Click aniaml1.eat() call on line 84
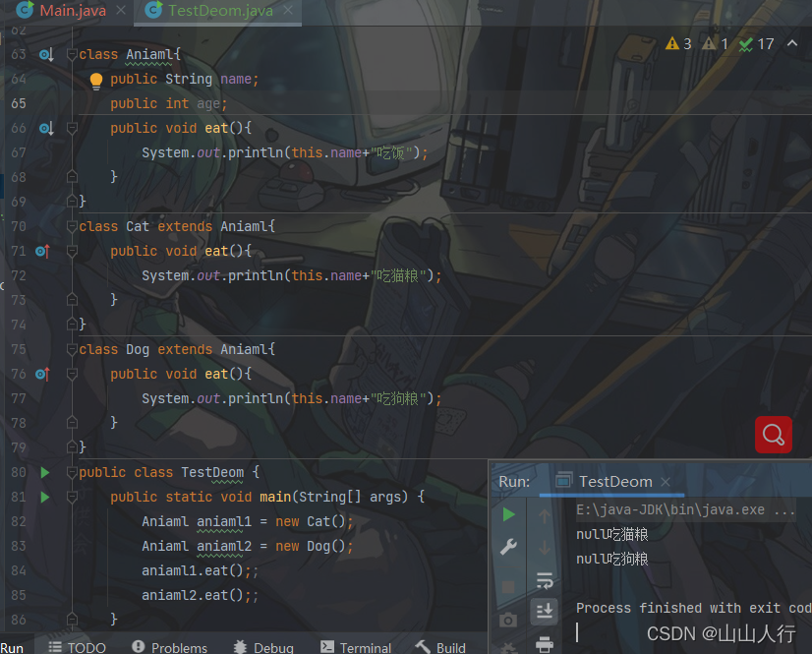 (193, 571)
